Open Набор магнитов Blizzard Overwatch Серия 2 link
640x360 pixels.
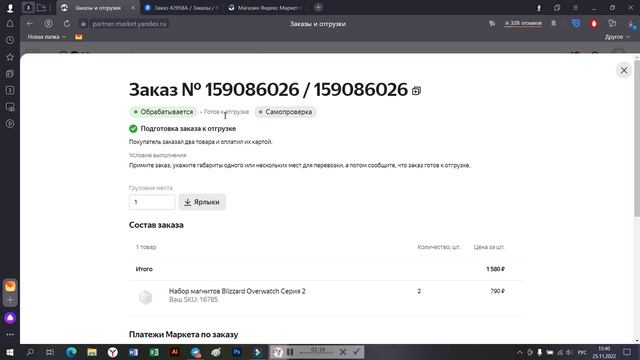pos(237,291)
